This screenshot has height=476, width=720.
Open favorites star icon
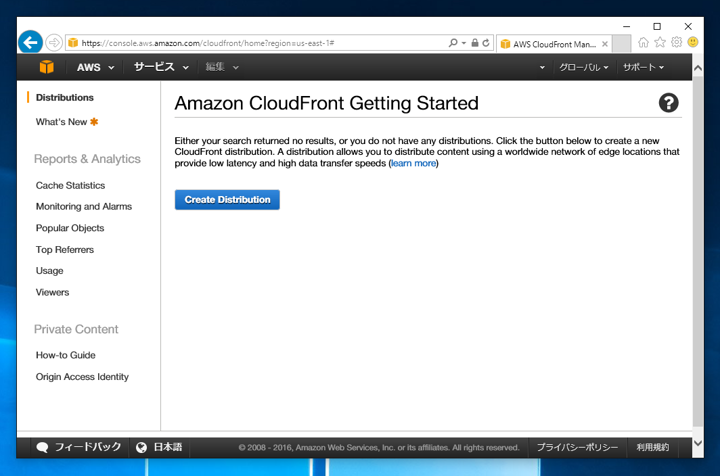(x=660, y=42)
